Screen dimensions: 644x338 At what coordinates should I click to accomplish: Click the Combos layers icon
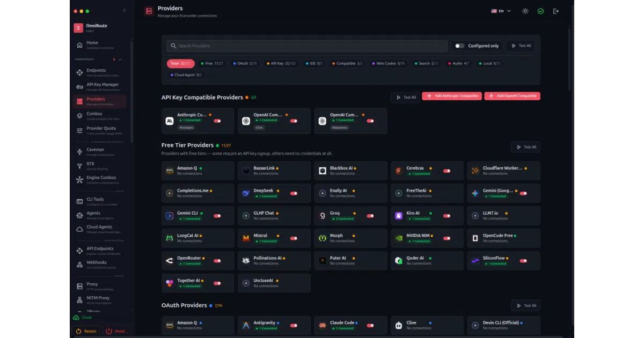click(x=79, y=116)
